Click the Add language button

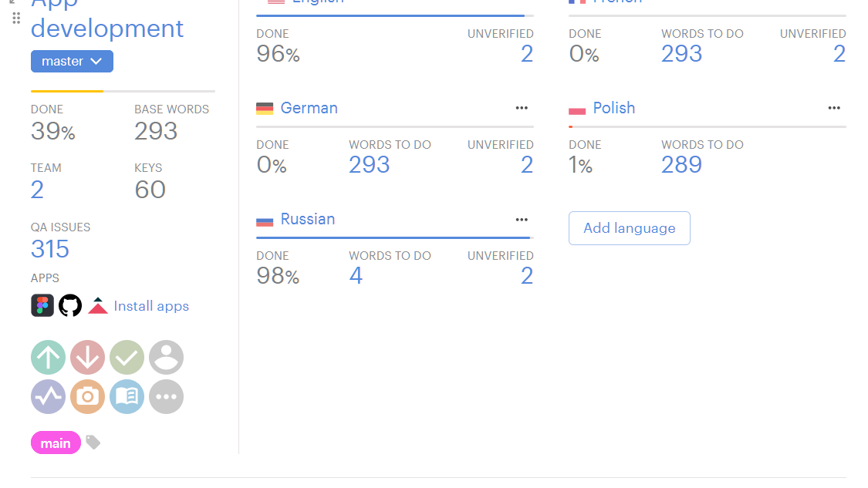(x=629, y=228)
